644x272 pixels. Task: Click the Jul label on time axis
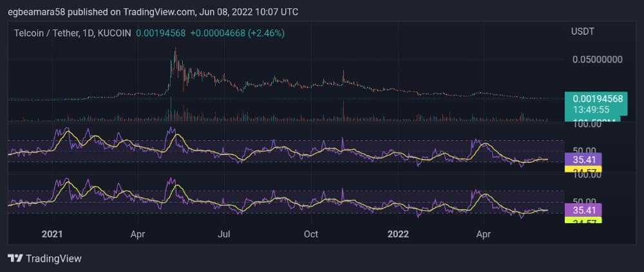tap(224, 235)
